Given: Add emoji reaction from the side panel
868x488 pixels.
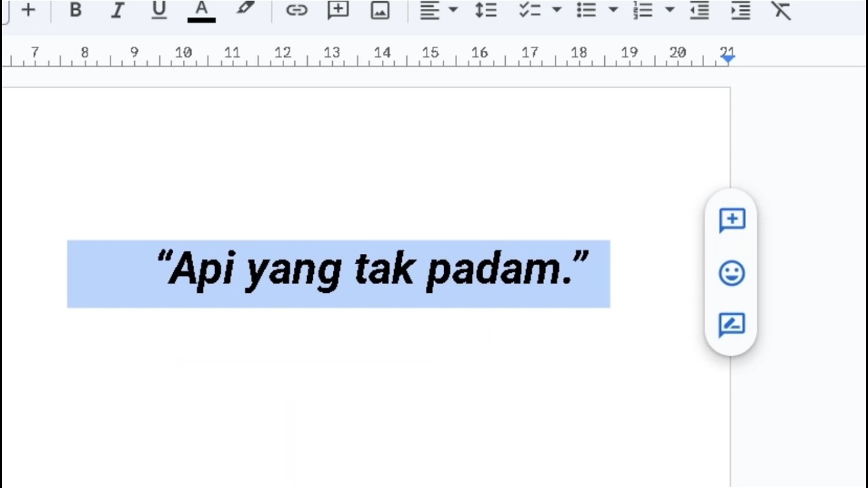Looking at the screenshot, I should (x=732, y=273).
